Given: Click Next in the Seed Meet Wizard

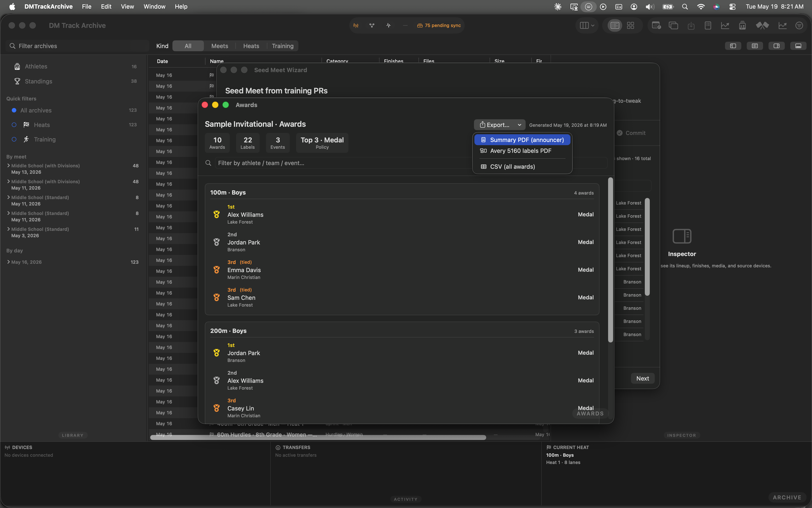Looking at the screenshot, I should coord(643,378).
